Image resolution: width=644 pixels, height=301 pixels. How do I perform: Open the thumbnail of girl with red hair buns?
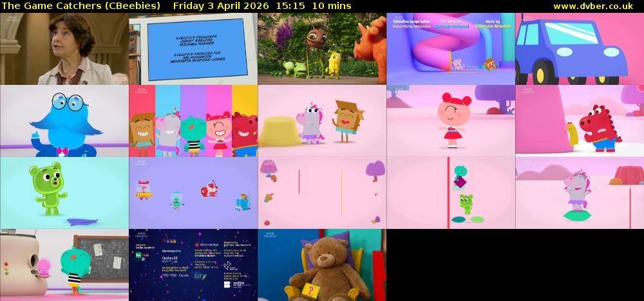click(451, 121)
